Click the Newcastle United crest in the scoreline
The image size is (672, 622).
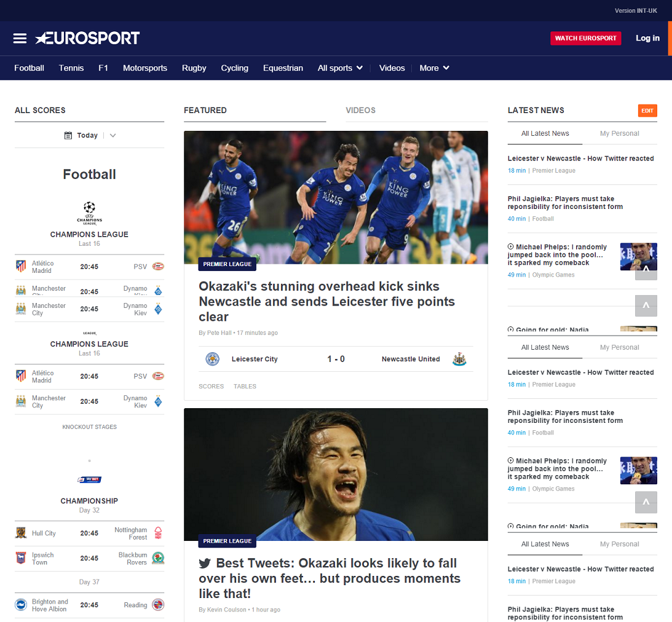(459, 359)
